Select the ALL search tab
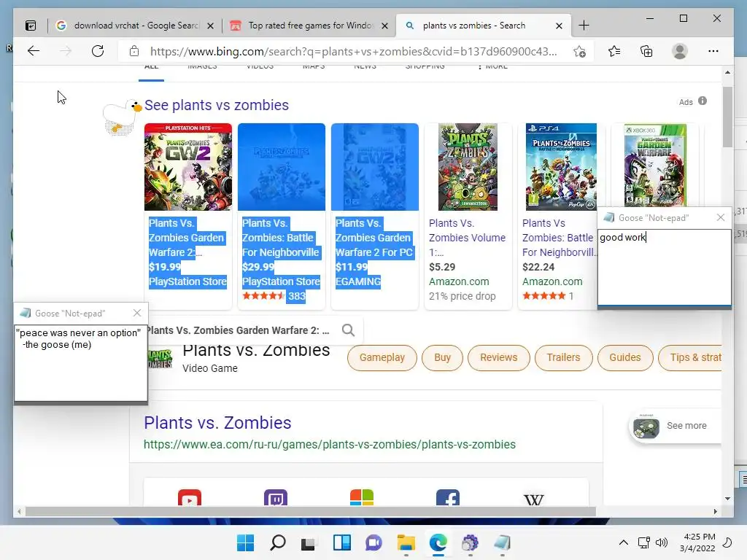Screen dimensions: 747x560 tap(151, 68)
